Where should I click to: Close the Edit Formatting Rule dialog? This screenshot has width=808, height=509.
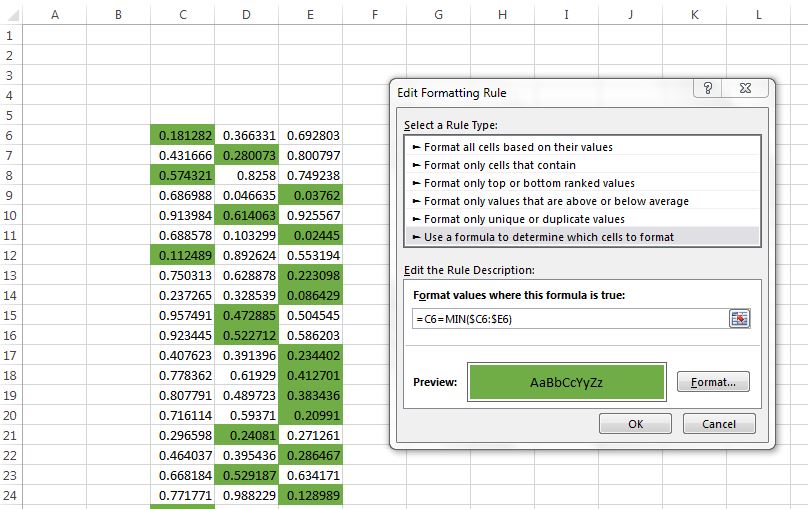pos(745,88)
